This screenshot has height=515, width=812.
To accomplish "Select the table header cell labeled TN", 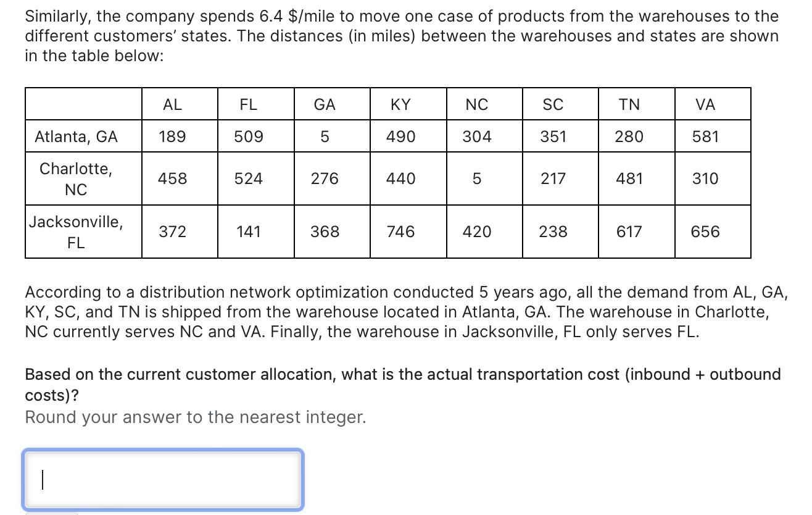I will [x=629, y=104].
